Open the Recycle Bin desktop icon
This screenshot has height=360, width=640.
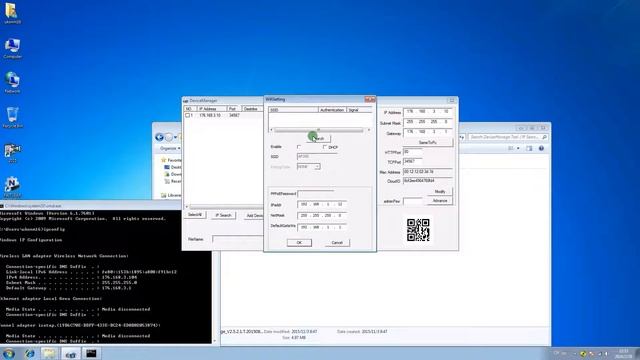(x=12, y=118)
